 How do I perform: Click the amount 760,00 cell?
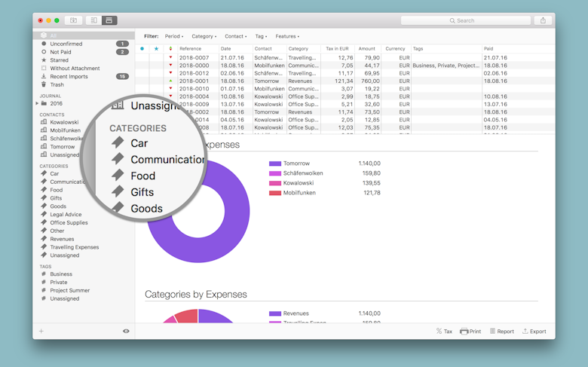[368, 81]
